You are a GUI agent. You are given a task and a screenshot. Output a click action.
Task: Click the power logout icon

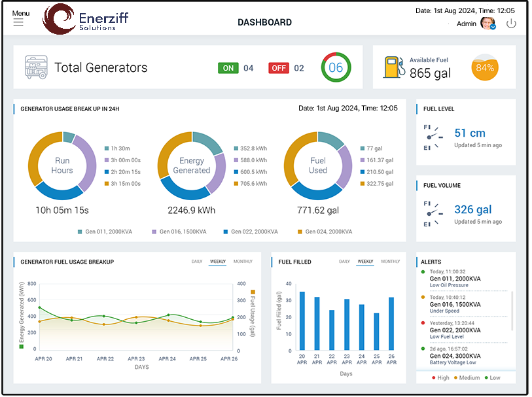511,24
